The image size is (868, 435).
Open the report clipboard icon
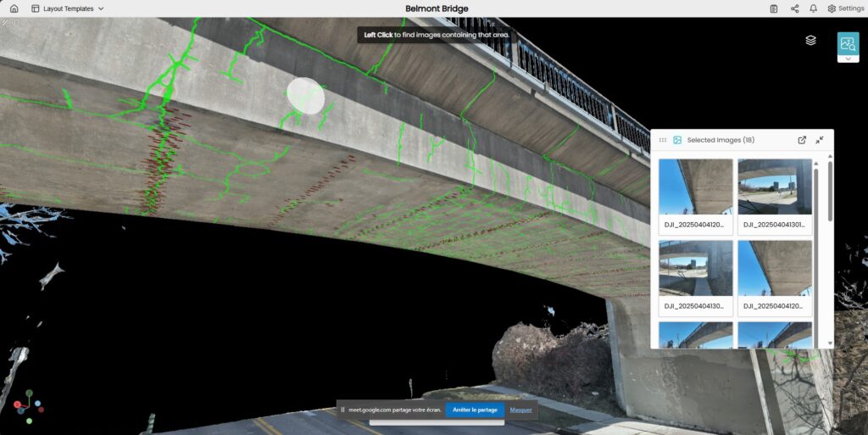coord(774,8)
